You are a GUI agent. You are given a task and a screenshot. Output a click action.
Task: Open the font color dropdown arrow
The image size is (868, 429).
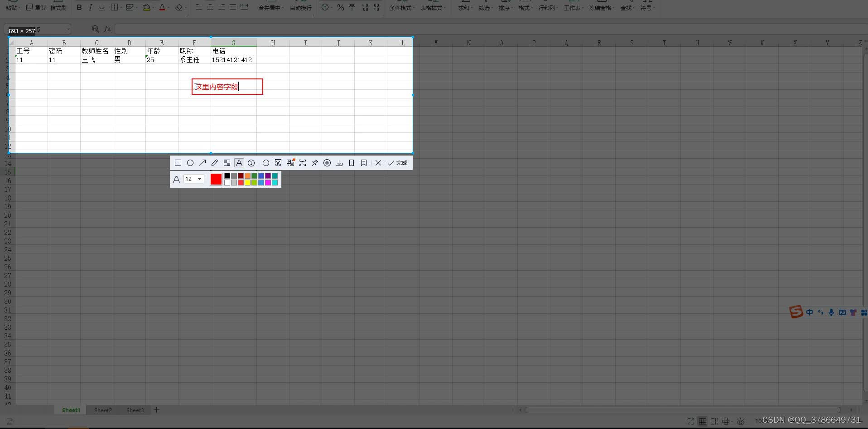(x=169, y=8)
